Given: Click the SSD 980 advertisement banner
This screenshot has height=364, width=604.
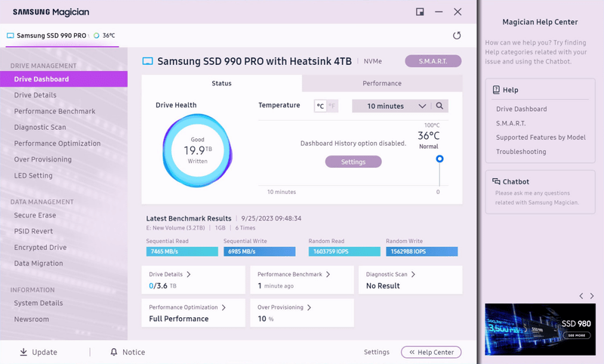Looking at the screenshot, I should (x=539, y=329).
